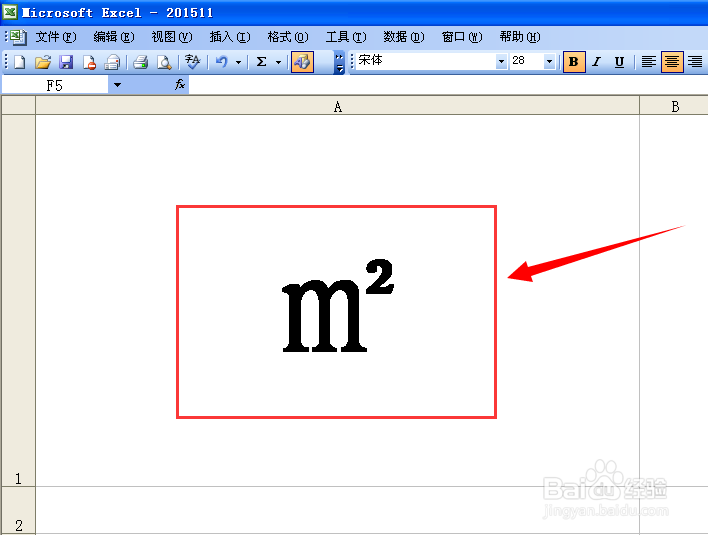
Task: Open the font size dropdown list
Action: click(549, 61)
